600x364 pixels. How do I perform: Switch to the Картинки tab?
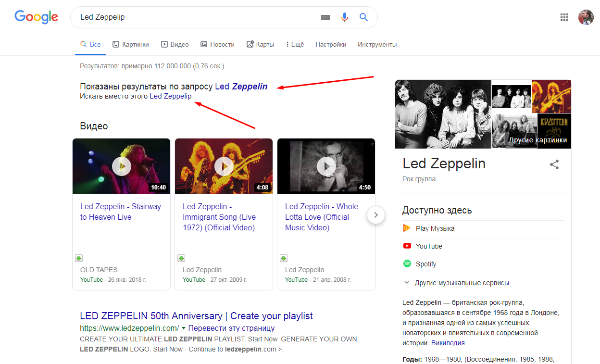pos(131,44)
